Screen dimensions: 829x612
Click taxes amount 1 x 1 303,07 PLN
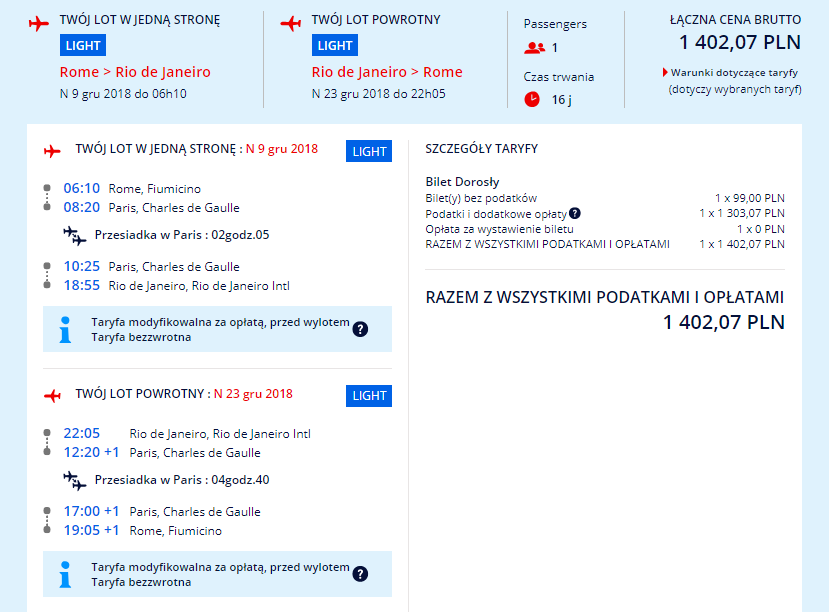coord(742,213)
